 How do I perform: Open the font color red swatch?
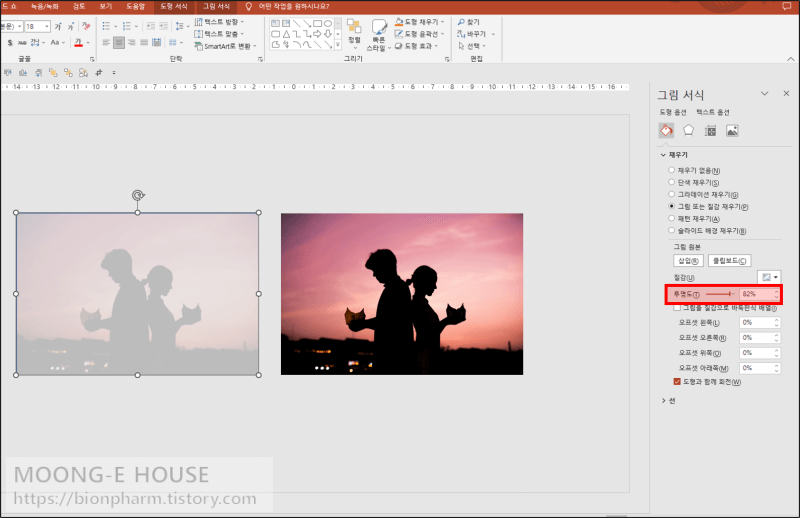click(78, 42)
